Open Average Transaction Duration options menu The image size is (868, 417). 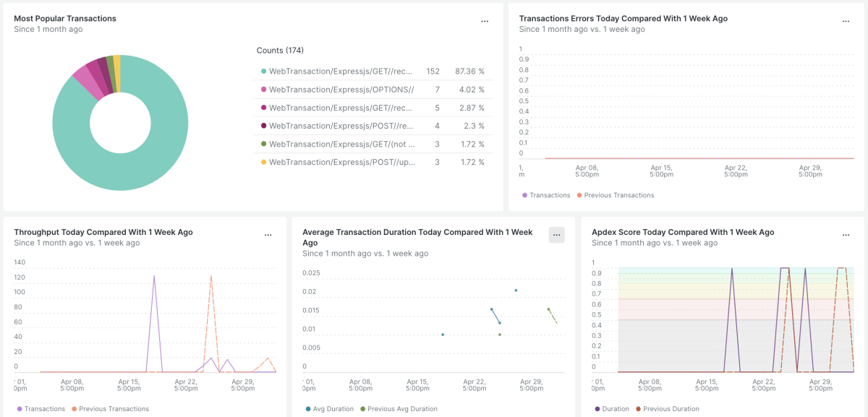(x=556, y=235)
